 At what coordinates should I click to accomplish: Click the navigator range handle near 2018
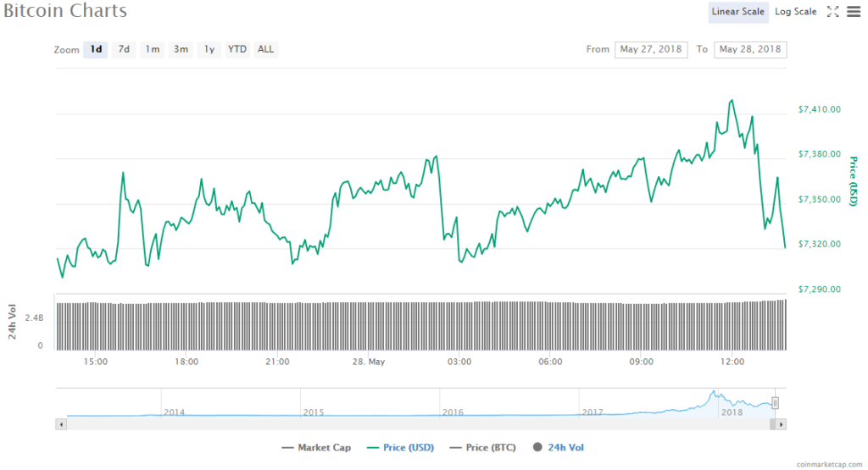click(775, 403)
